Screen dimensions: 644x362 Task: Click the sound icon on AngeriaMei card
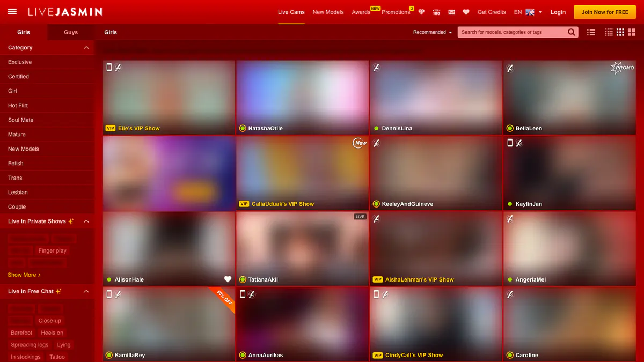click(x=510, y=218)
